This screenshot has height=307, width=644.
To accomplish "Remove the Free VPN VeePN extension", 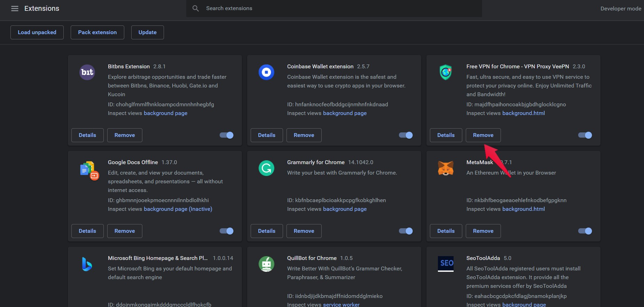I will pyautogui.click(x=483, y=135).
